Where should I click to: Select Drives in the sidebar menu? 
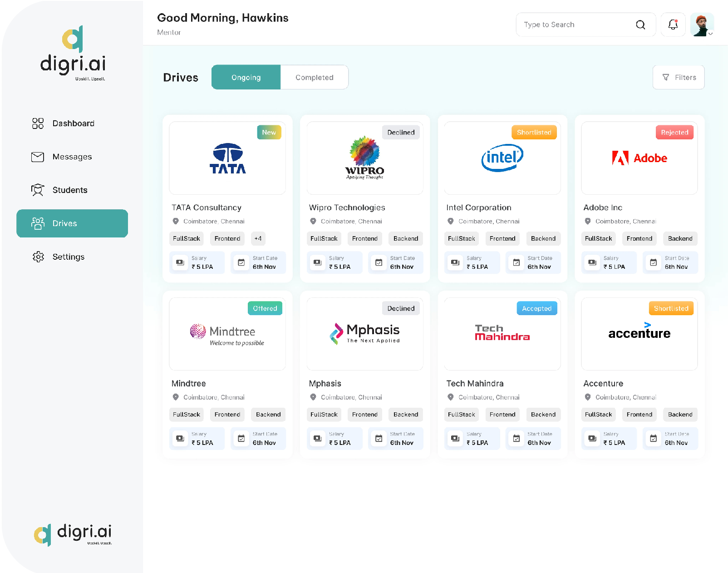[x=72, y=223]
